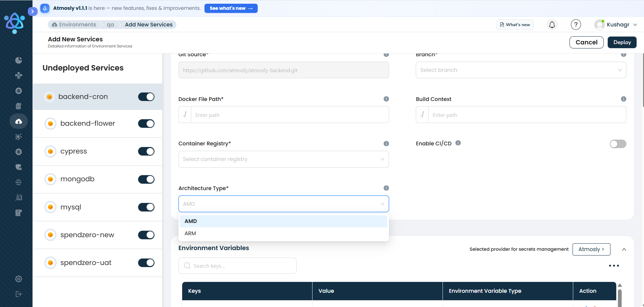This screenshot has height=307, width=644.
Task: Open the settings gear in sidebar
Action: click(x=19, y=279)
